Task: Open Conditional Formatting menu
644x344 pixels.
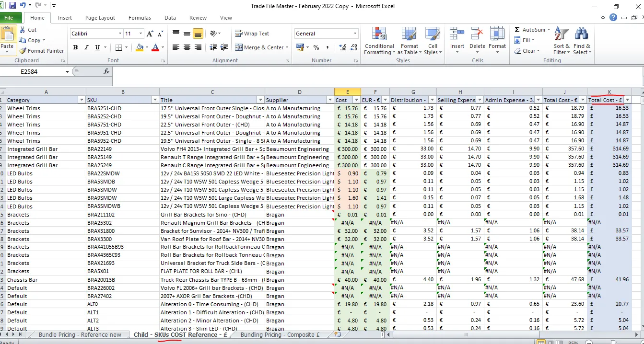Action: click(x=379, y=41)
